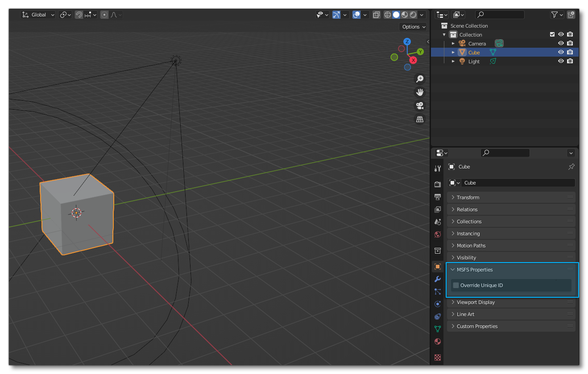Toggle the viewport gizmos button
Screen dimensions: 588x374
pos(336,15)
